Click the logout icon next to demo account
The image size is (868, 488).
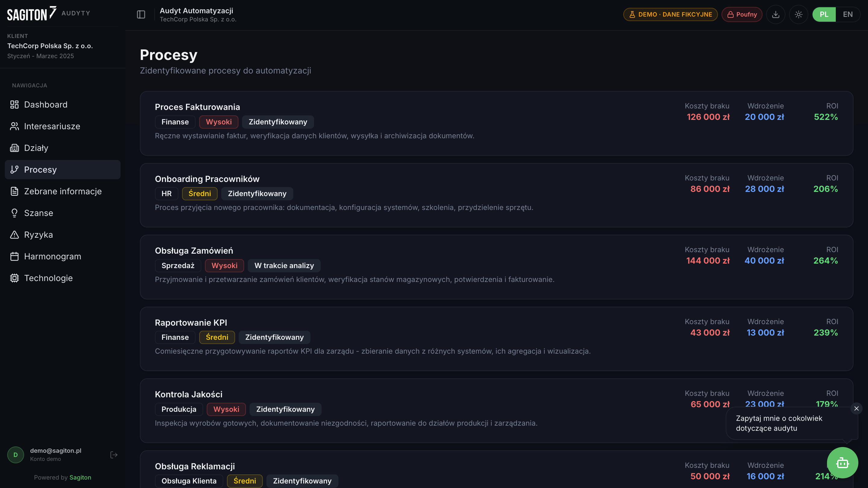pyautogui.click(x=114, y=455)
